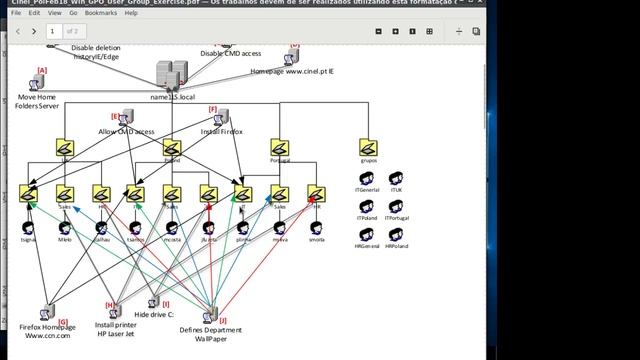Click the name15.local domain servers icon
This screenshot has width=640, height=360.
172,76
